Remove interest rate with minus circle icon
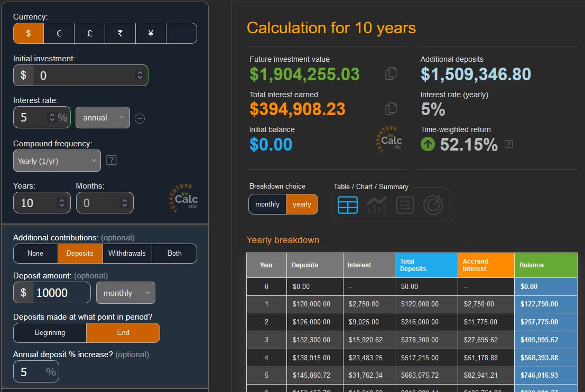This screenshot has width=585, height=392. (140, 118)
